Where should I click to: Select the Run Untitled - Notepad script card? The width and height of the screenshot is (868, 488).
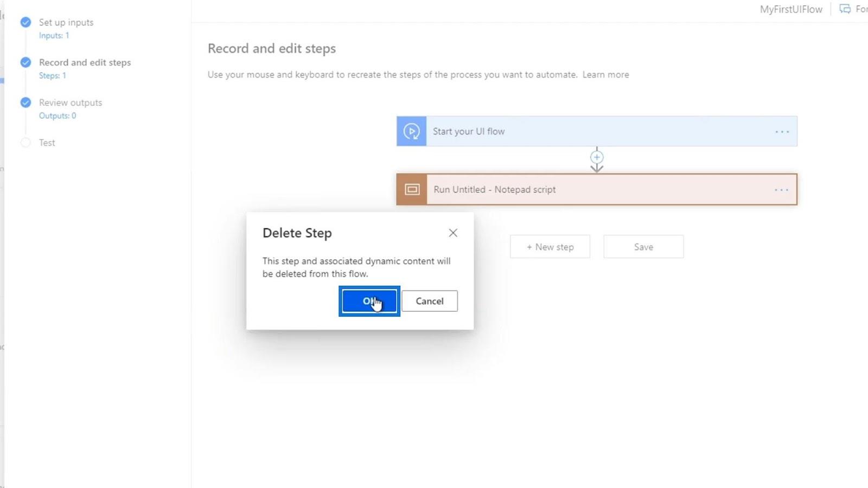(597, 189)
